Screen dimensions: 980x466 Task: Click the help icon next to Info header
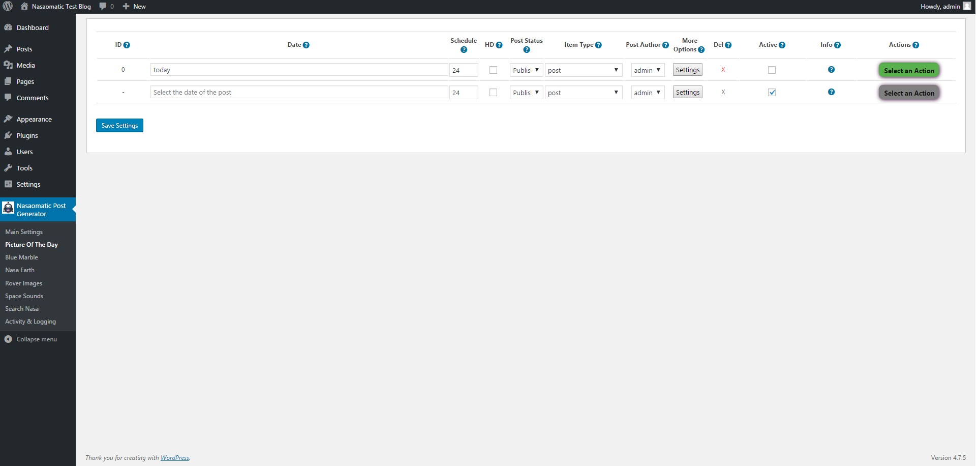coord(837,45)
